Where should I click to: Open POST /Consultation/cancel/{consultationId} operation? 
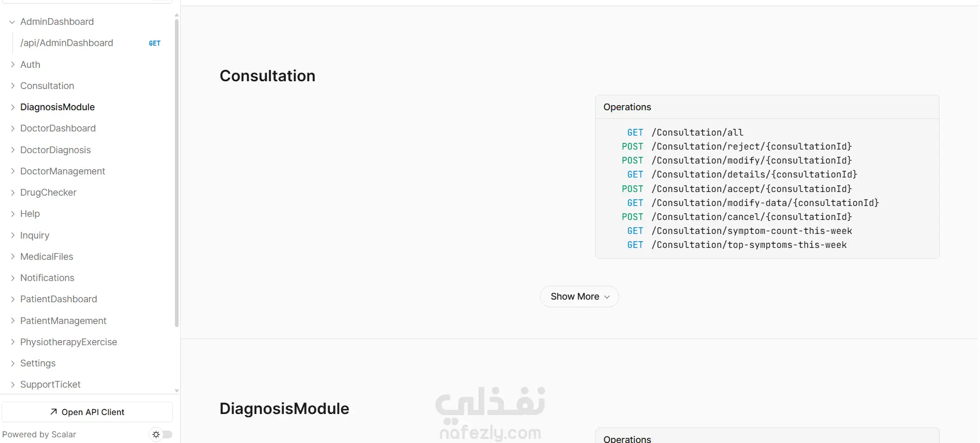coord(737,217)
